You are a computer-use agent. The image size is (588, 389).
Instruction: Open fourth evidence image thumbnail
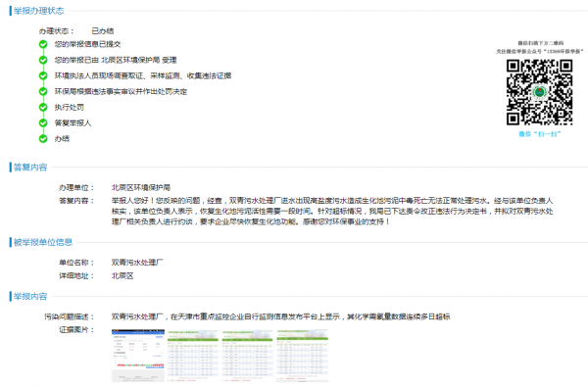point(302,356)
